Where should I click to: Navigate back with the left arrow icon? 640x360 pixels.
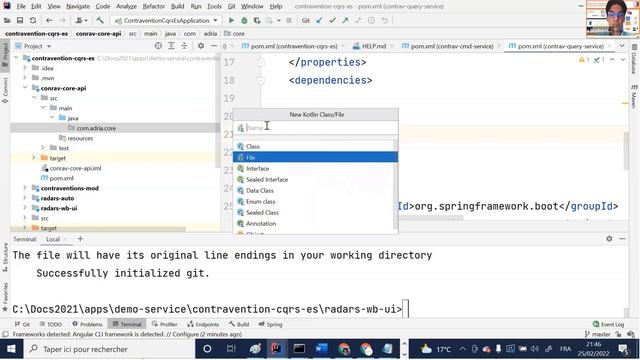coord(49,20)
